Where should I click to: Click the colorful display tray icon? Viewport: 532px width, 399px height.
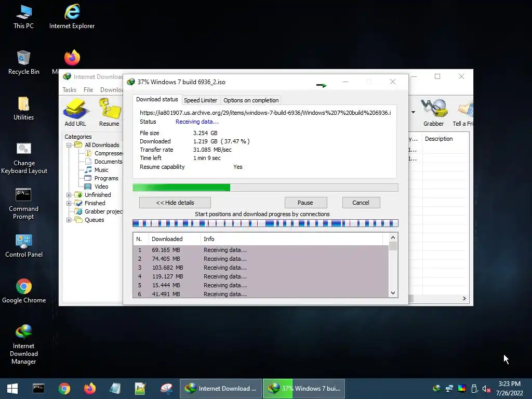[x=462, y=389]
